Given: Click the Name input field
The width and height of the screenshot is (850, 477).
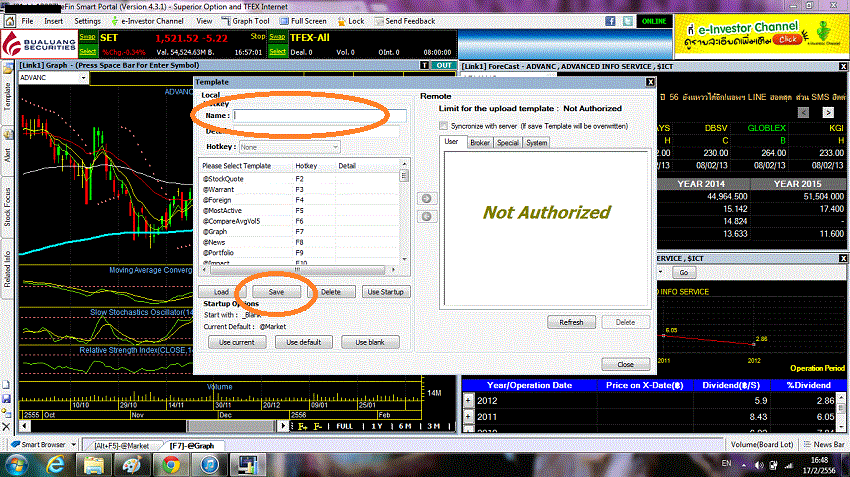Looking at the screenshot, I should [320, 115].
